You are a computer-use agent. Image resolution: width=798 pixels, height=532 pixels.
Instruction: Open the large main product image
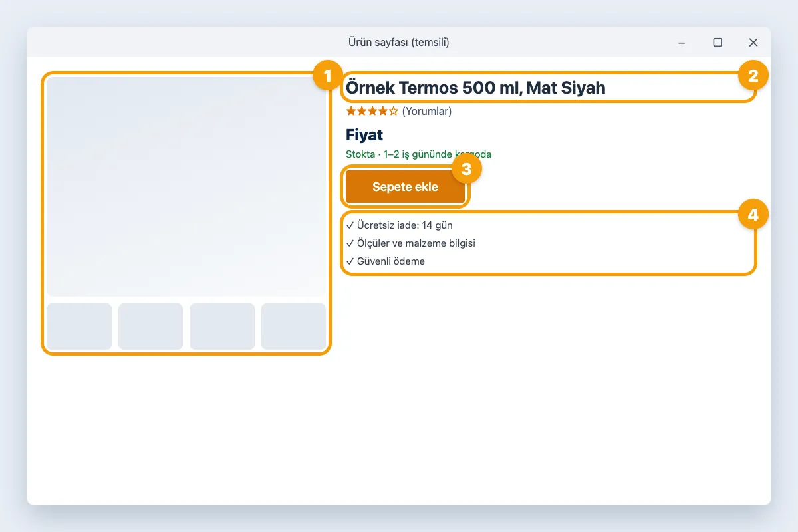186,187
